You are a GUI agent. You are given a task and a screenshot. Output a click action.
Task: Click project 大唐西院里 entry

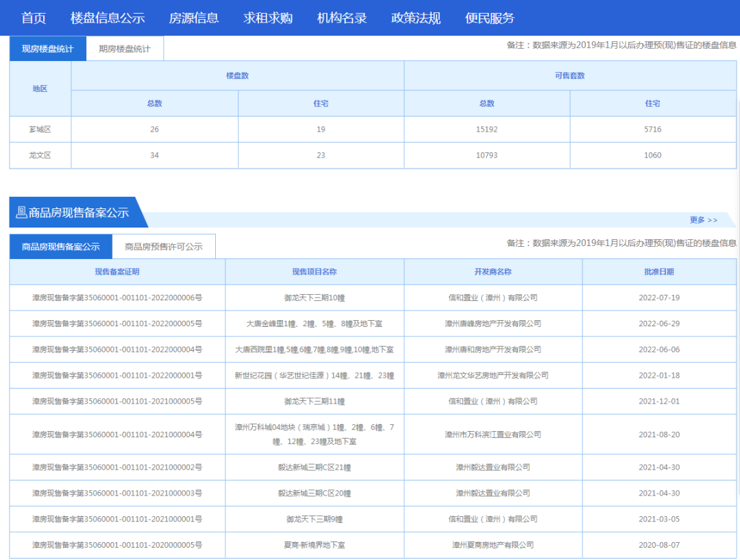click(314, 350)
